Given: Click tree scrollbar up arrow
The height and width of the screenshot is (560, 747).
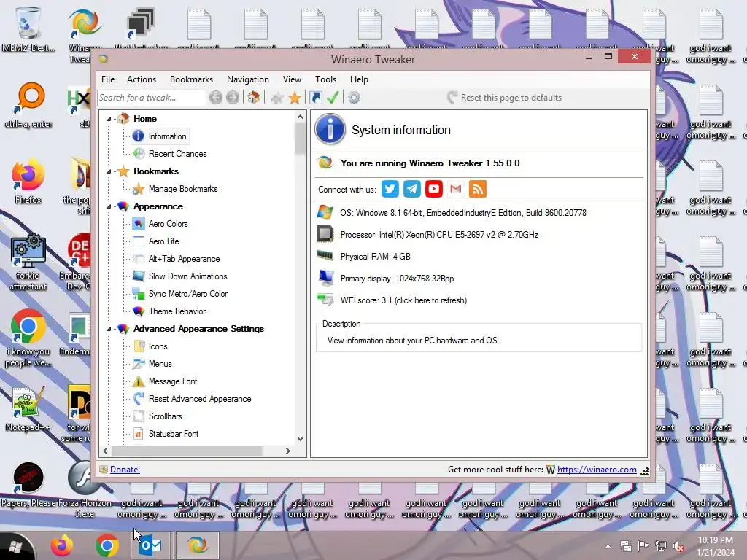Looking at the screenshot, I should pos(300,117).
